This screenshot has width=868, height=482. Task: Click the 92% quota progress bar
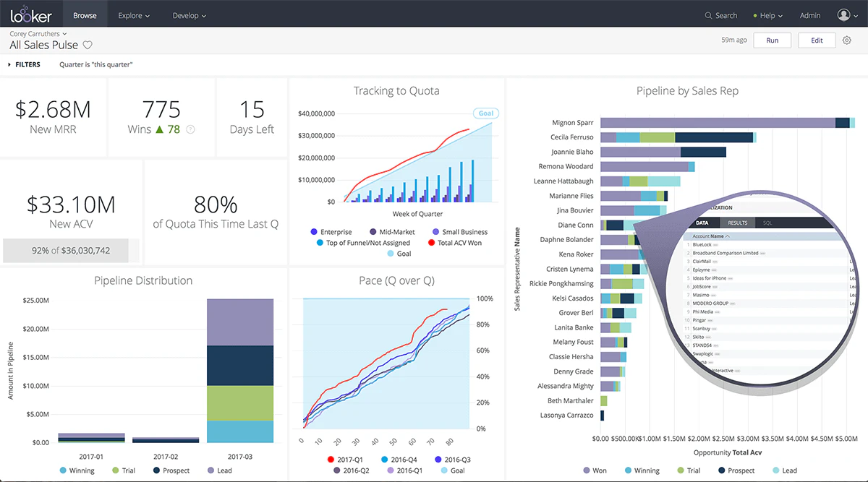pyautogui.click(x=66, y=250)
